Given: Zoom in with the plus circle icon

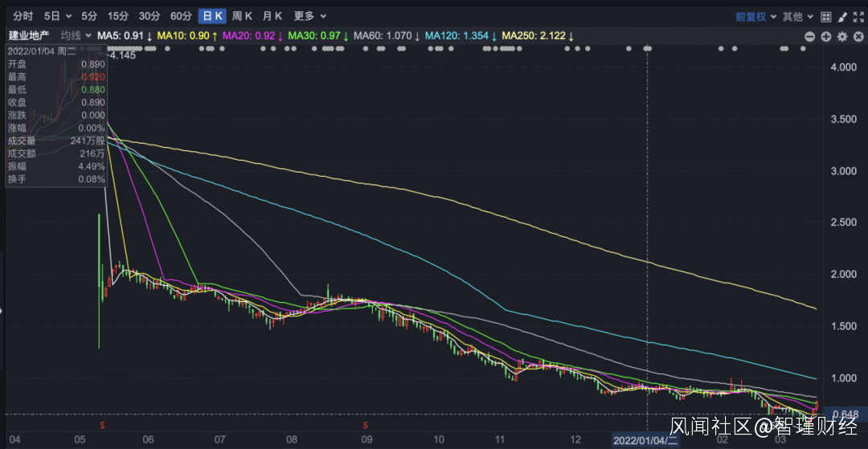Looking at the screenshot, I should coord(826,36).
